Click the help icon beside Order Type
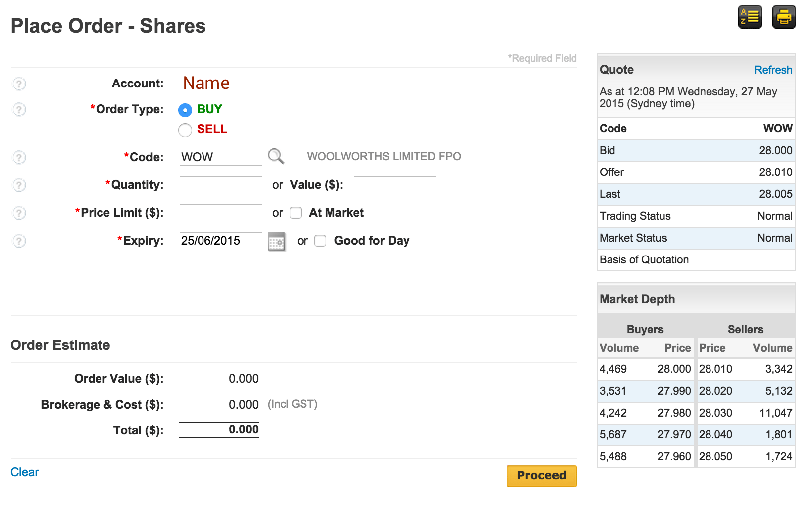Screen dimensions: 812x513 19,109
